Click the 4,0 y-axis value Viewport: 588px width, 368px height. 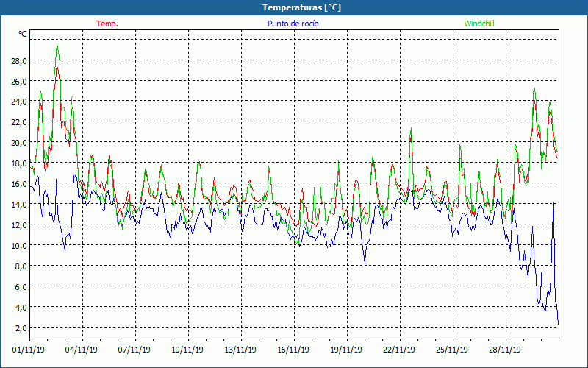coord(21,308)
